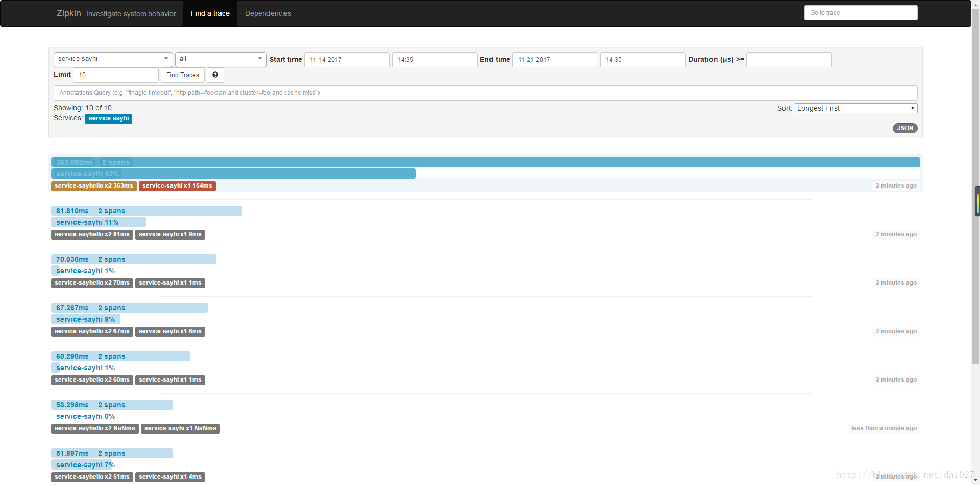Screen dimensions: 980x485
Task: Click the help question mark icon
Action: (x=215, y=75)
